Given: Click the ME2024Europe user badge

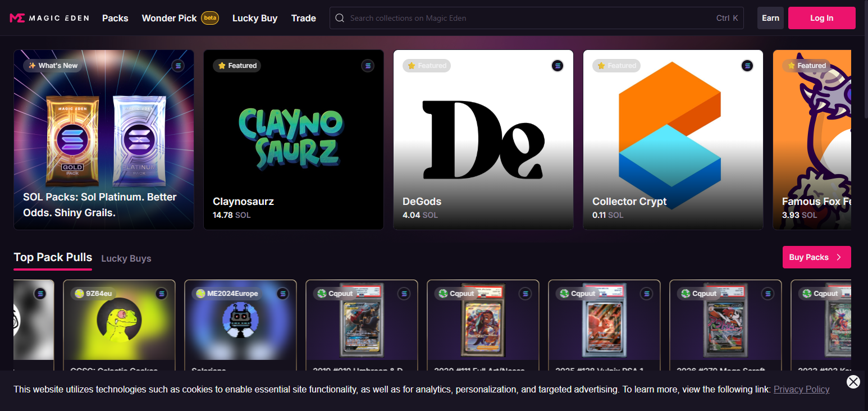Looking at the screenshot, I should pyautogui.click(x=227, y=294).
